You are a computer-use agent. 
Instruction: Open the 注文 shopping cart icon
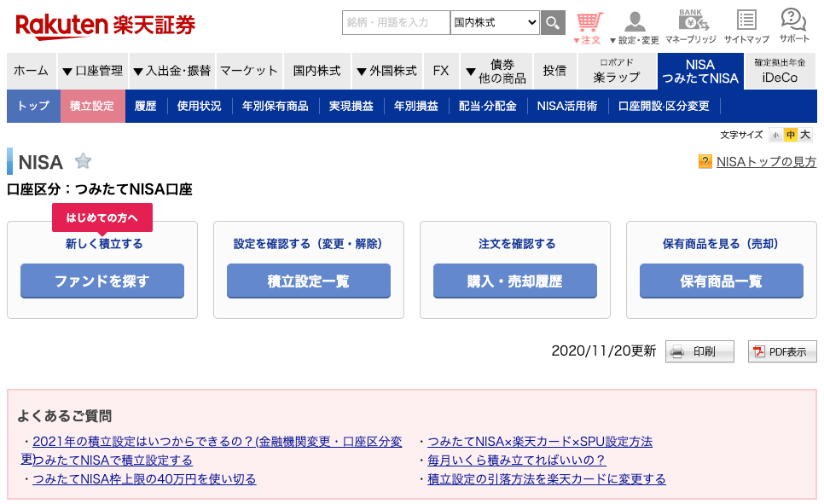589,27
